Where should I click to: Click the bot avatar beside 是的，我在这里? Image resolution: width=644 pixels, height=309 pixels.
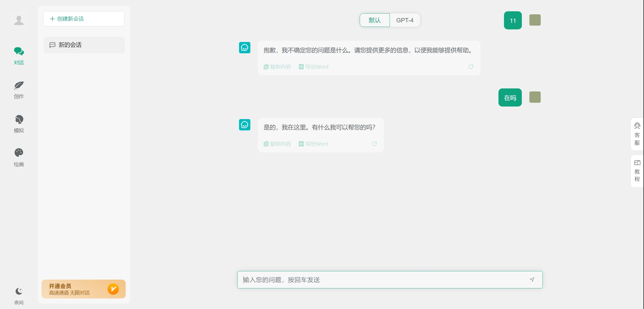(x=245, y=125)
